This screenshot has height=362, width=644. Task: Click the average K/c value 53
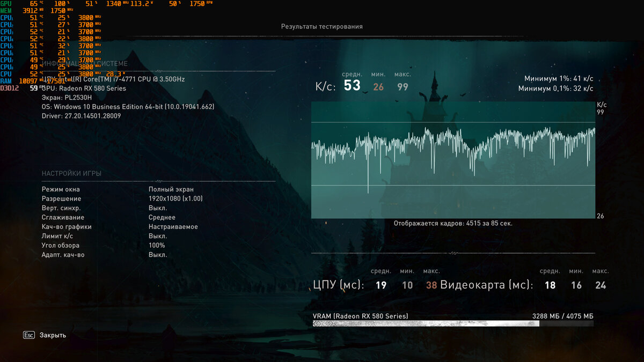pyautogui.click(x=352, y=85)
